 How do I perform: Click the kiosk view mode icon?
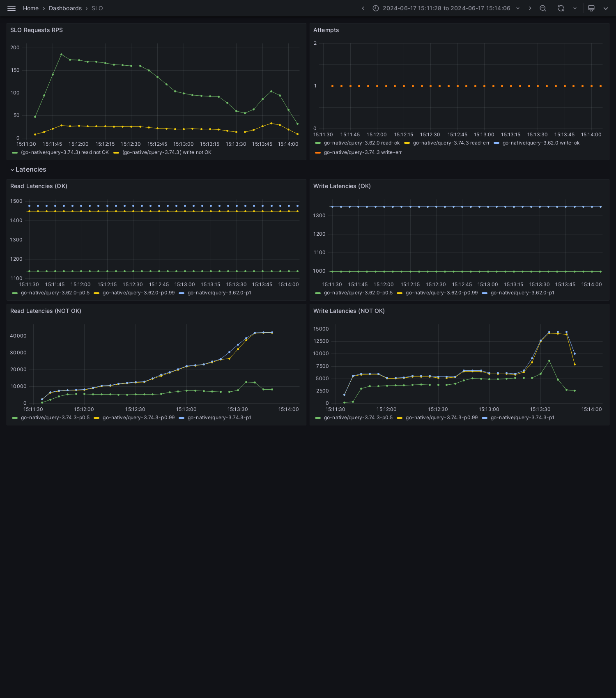tap(591, 8)
